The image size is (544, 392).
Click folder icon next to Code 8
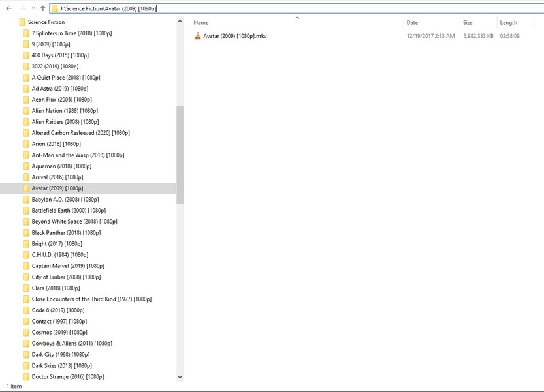(x=26, y=310)
